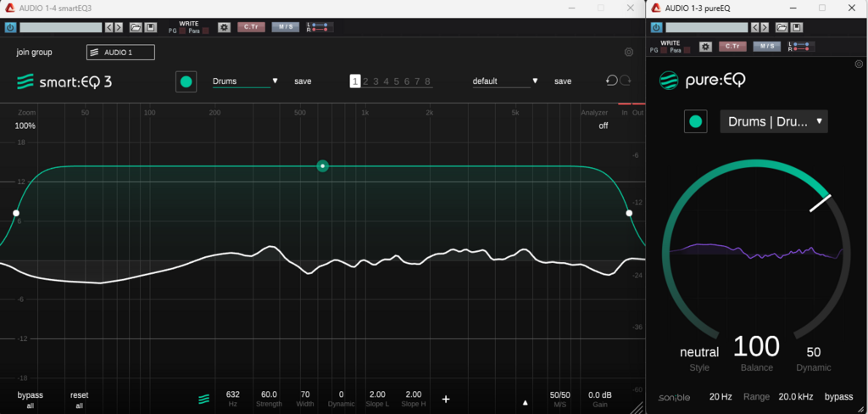This screenshot has height=414, width=868.
Task: Click the neutral Style setting
Action: click(x=699, y=352)
